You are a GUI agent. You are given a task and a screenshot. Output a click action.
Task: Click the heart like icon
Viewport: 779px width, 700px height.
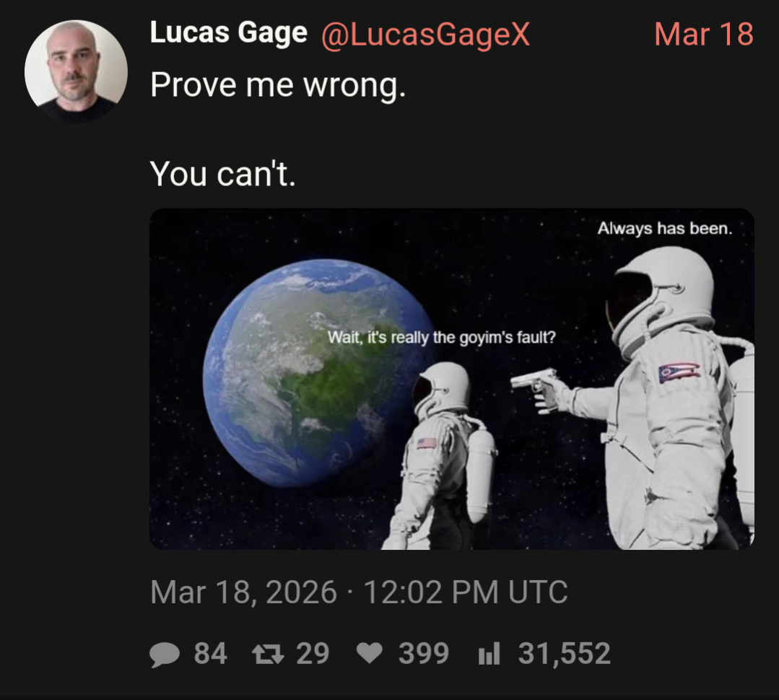[370, 653]
